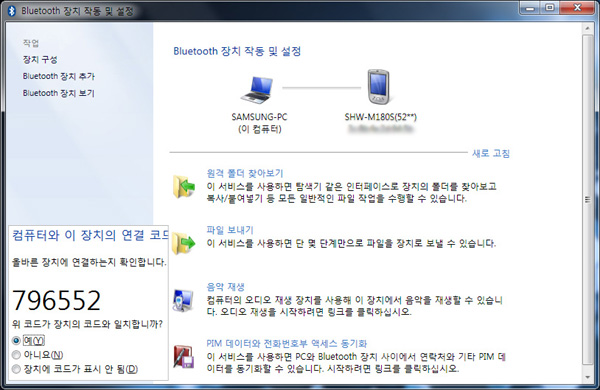This screenshot has height=390, width=600.
Task: Close the Bluetooth settings window
Action: pos(577,8)
